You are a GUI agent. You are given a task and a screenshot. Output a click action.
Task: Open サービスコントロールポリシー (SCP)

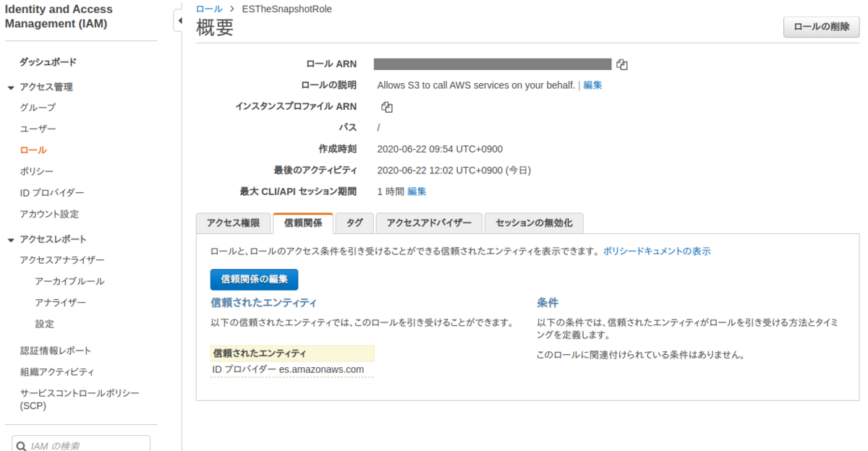tap(80, 400)
